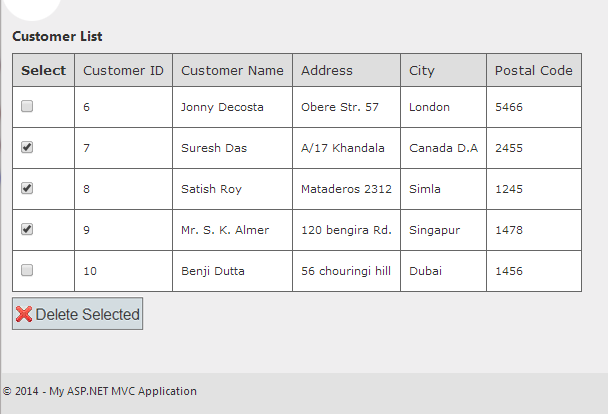Click the Simla city cell
The image size is (608, 414).
(x=425, y=189)
